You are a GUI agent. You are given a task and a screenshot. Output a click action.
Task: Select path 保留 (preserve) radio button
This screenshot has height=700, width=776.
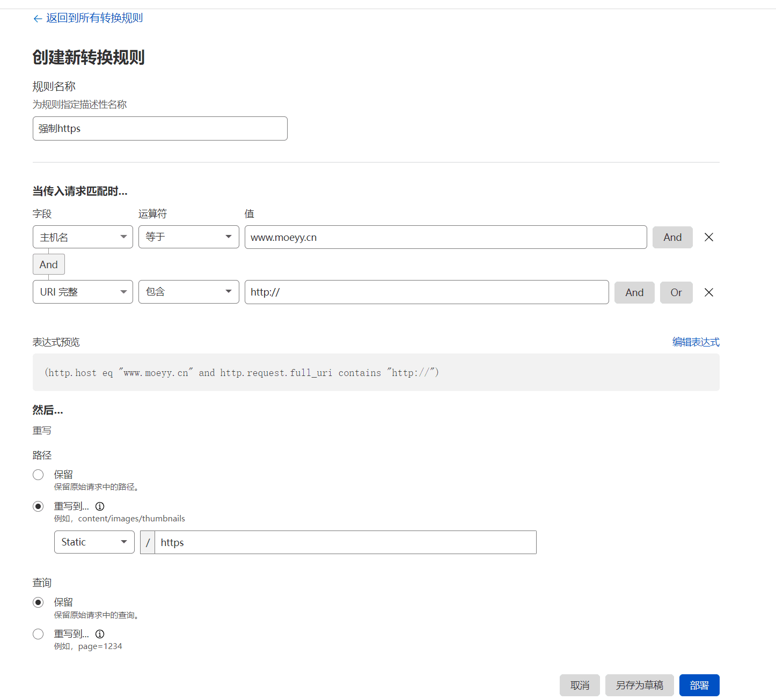point(38,475)
